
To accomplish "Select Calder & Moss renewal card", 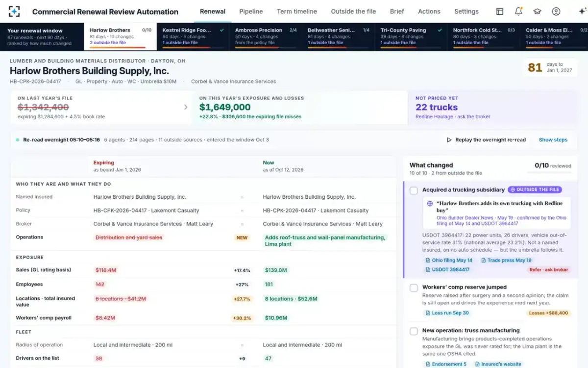I will (x=554, y=36).
